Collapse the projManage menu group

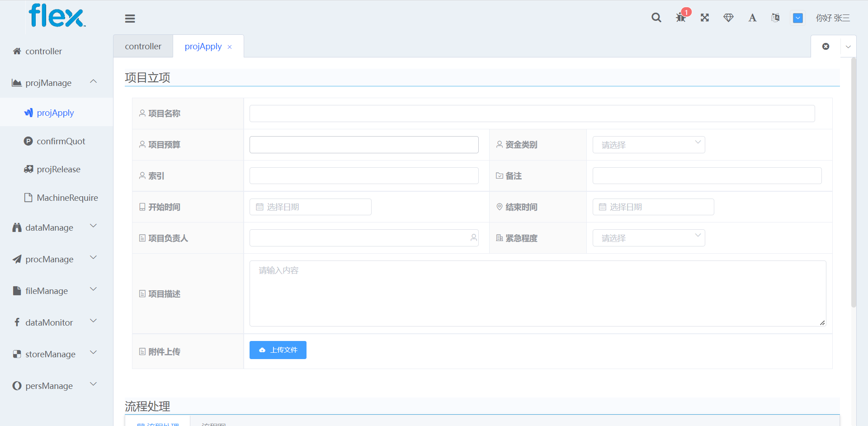tap(57, 83)
